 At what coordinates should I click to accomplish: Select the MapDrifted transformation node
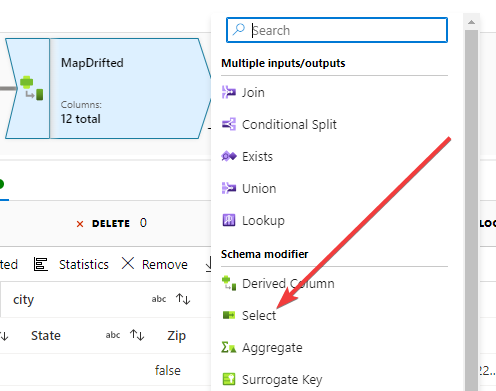click(108, 89)
